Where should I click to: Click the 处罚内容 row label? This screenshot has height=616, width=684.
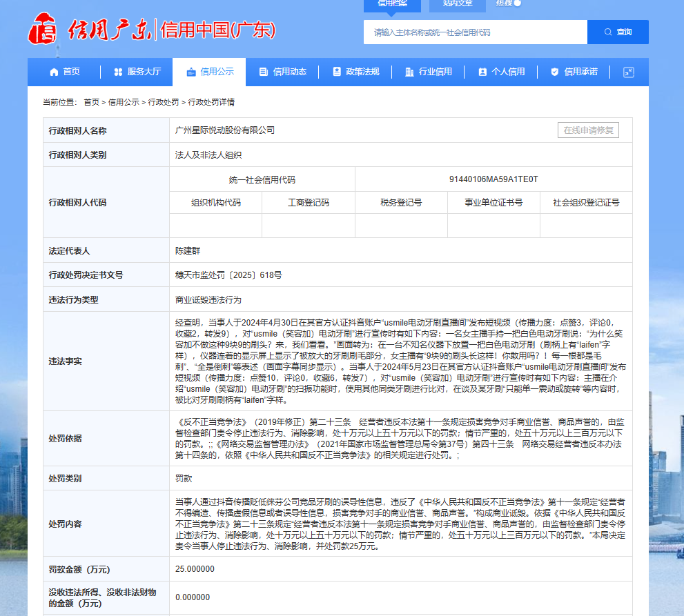[x=65, y=524]
